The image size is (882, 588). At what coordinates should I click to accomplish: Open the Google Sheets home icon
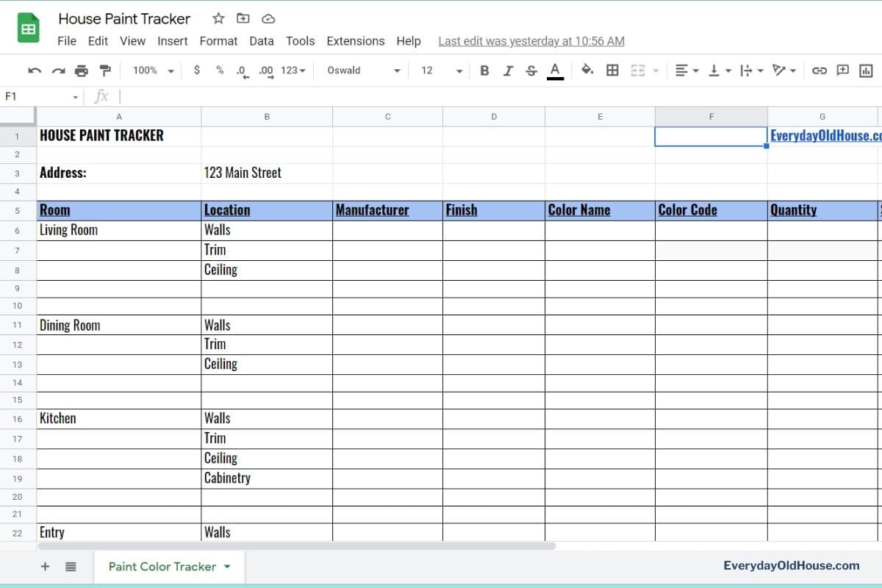pos(28,29)
